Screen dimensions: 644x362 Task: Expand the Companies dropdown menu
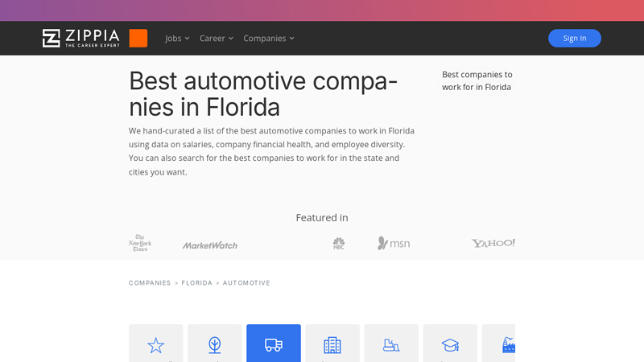[x=269, y=38]
